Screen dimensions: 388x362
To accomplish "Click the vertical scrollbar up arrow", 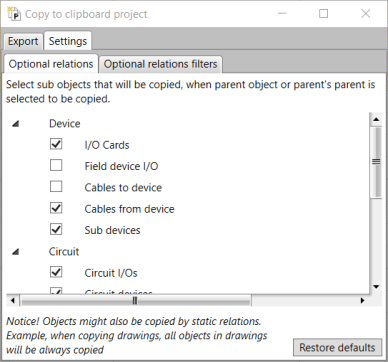I will click(x=376, y=119).
